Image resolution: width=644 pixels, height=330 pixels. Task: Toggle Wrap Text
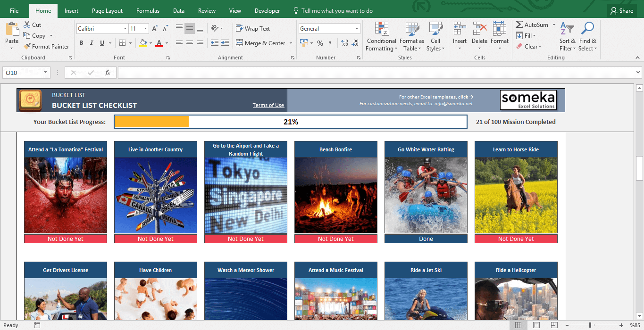pos(253,28)
